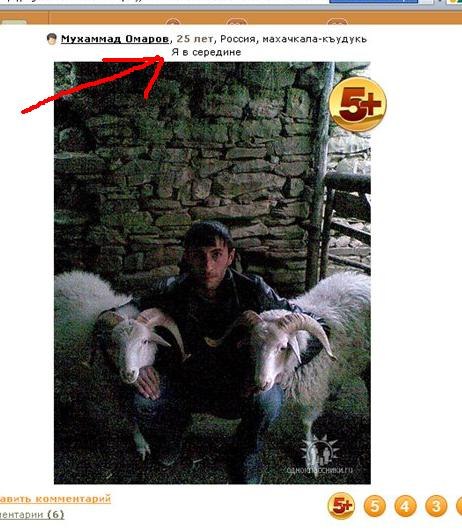The image size is (462, 532).
Task: Open the comments (6) link
Action: point(32,515)
